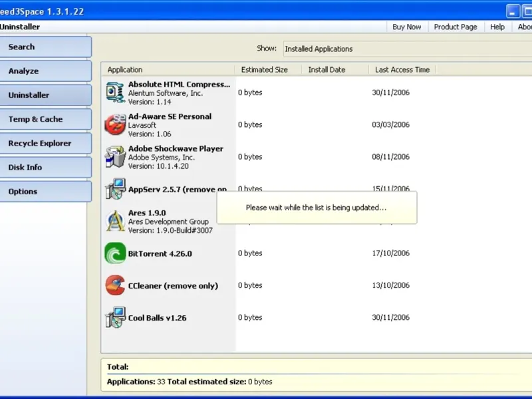Click the 17/10/2006 access date

390,253
